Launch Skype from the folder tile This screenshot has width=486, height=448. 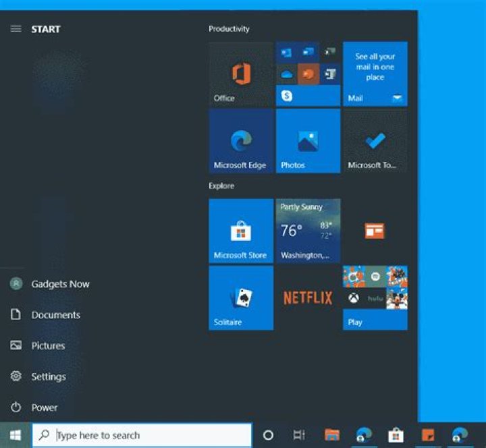pyautogui.click(x=286, y=96)
